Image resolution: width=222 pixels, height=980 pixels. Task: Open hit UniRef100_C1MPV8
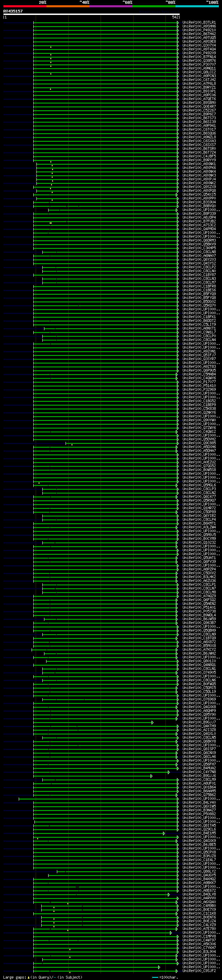point(199,937)
